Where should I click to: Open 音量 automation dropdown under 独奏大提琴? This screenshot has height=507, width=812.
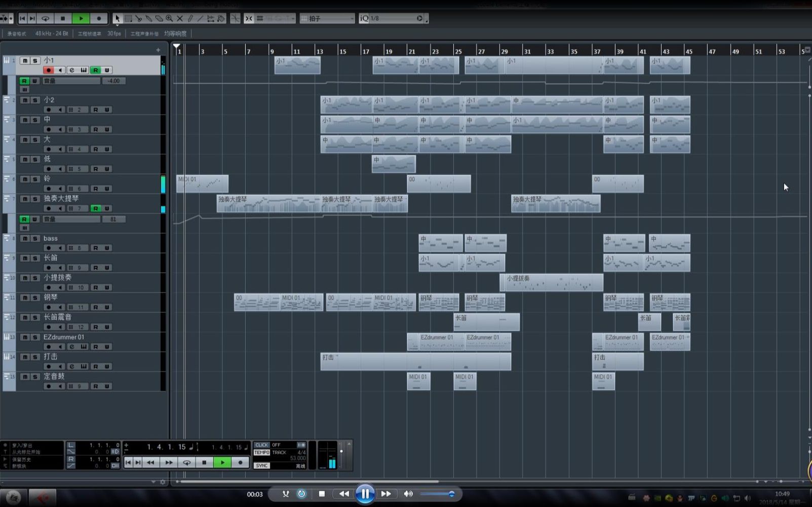pyautogui.click(x=71, y=219)
